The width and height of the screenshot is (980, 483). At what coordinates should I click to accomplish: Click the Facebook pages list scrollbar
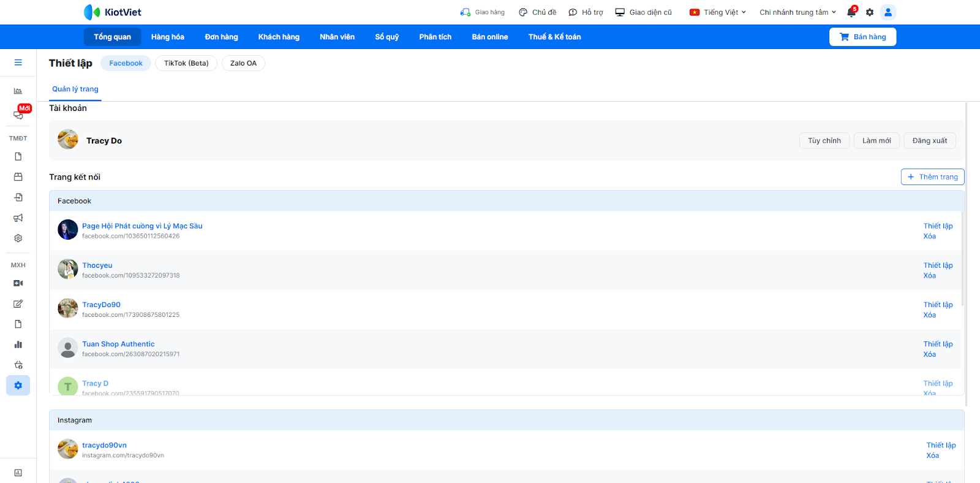click(962, 259)
